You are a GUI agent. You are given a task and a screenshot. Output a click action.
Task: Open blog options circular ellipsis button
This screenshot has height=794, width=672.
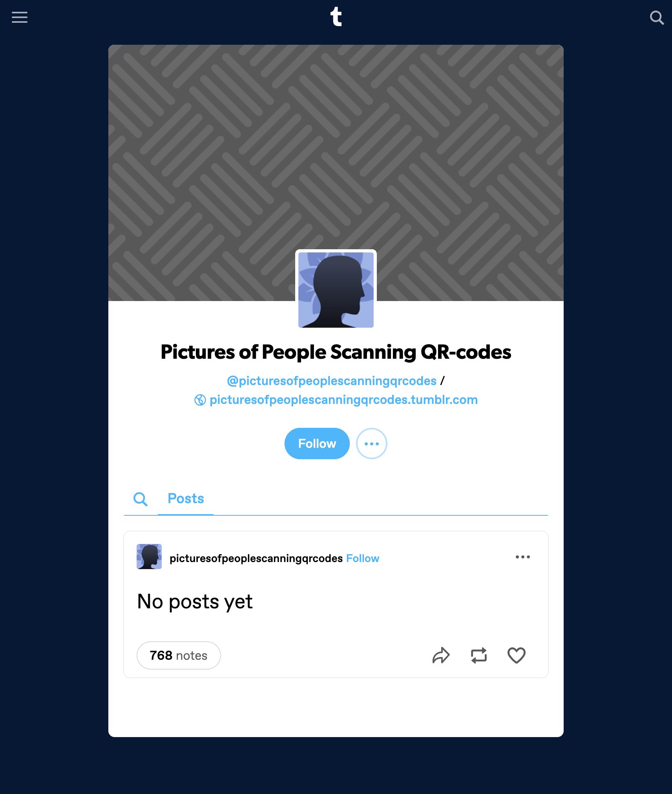pos(372,444)
